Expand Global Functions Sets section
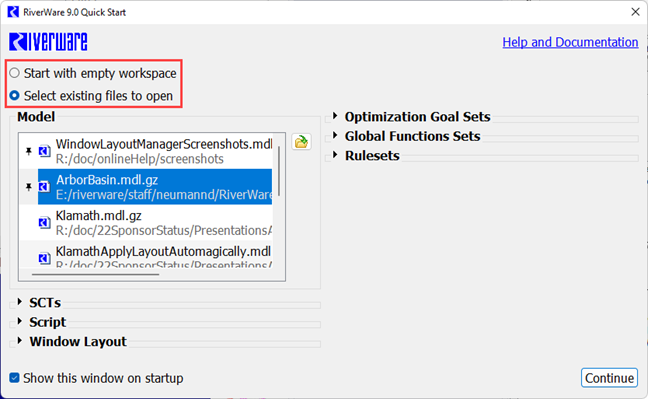Viewport: 648px width, 399px height. (335, 135)
